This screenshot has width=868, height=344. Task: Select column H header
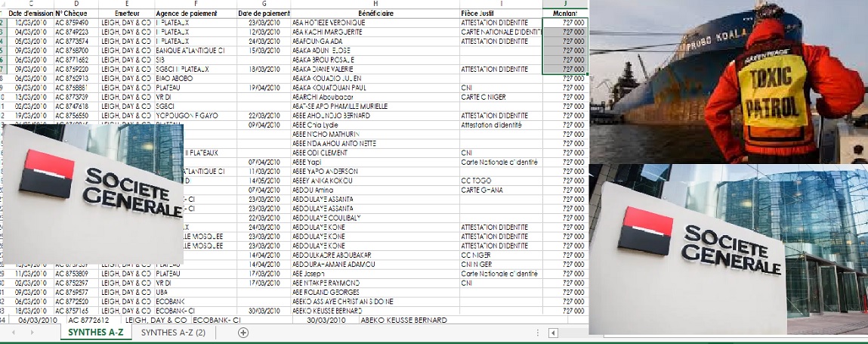tap(375, 4)
